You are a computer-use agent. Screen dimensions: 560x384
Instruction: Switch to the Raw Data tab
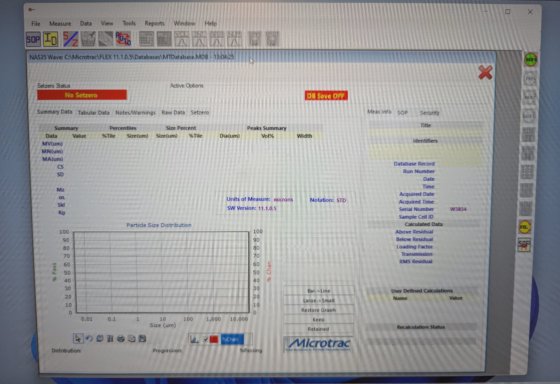pyautogui.click(x=173, y=113)
